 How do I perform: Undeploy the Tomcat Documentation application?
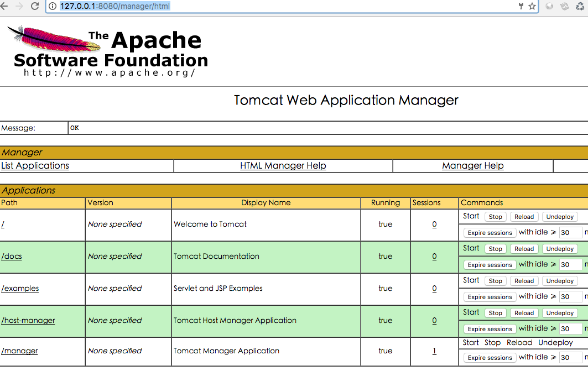(560, 249)
